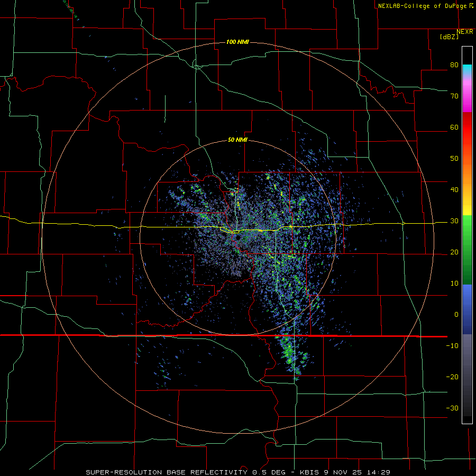Viewport: 476px width, 476px height.
Task: Click the 20 value on the color scale
Action: tap(454, 252)
